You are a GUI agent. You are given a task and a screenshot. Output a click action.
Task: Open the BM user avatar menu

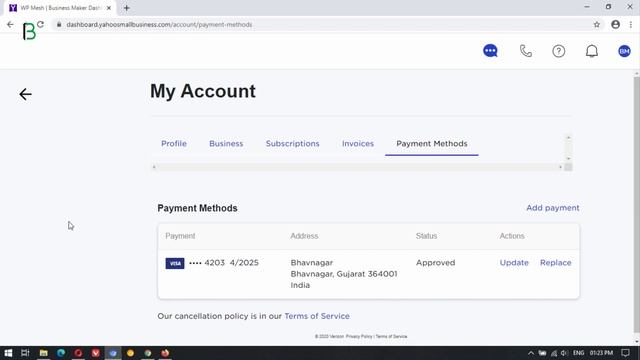[x=624, y=51]
